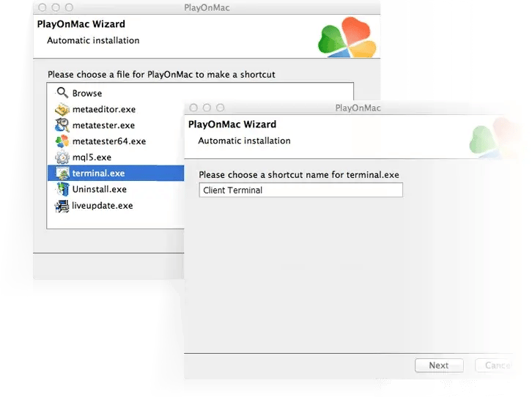532x397 pixels.
Task: Click the Next button in front wizard
Action: (x=439, y=365)
